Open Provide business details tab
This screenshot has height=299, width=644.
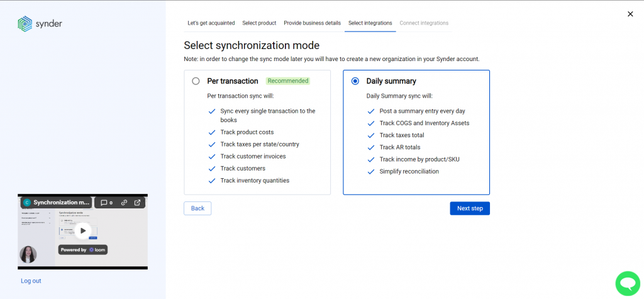click(312, 23)
